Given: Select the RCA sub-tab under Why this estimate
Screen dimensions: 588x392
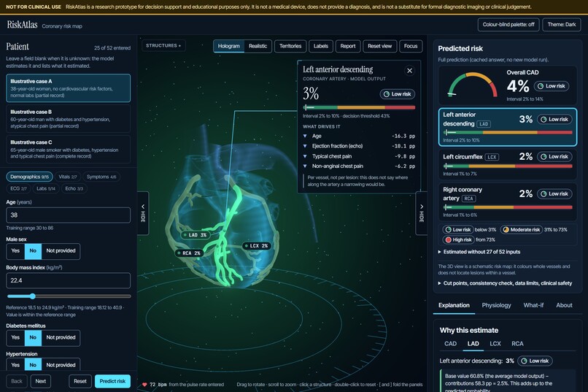Looking at the screenshot, I should click(517, 344).
